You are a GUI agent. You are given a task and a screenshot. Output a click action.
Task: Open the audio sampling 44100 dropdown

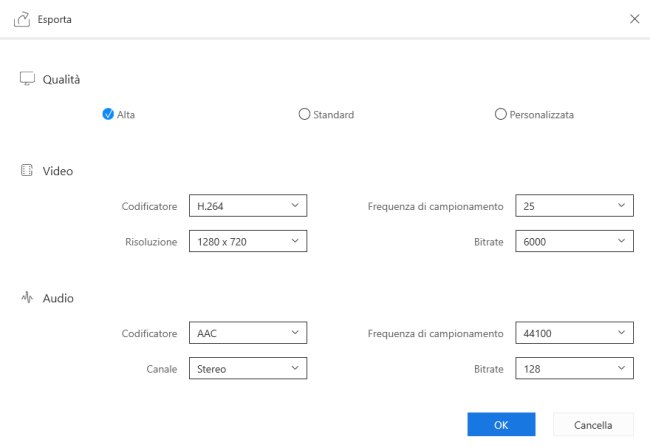(x=574, y=333)
